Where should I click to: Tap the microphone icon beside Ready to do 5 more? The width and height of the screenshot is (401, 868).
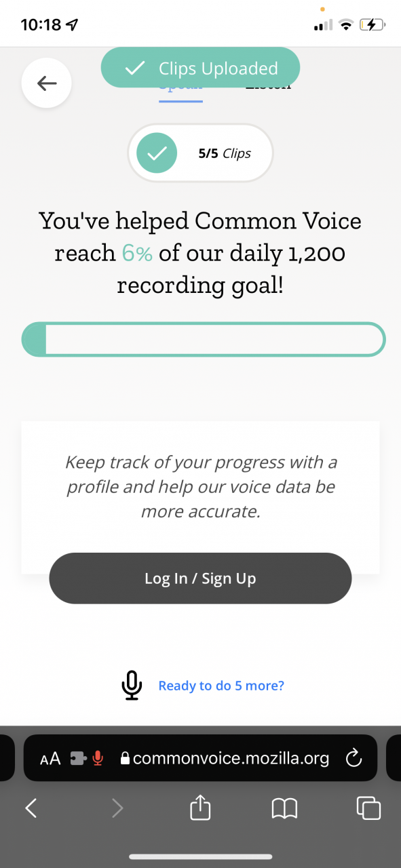[x=132, y=685]
